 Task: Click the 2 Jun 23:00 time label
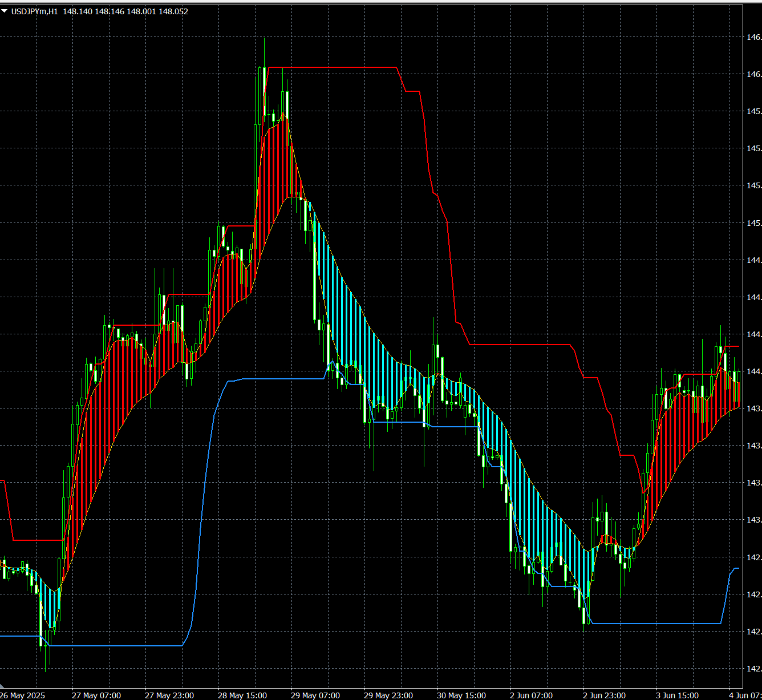pos(604,695)
